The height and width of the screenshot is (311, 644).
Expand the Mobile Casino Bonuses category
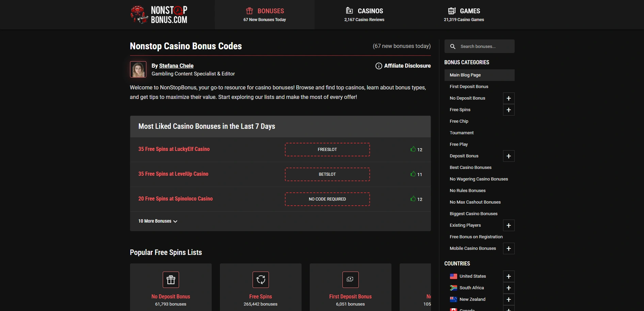tap(509, 248)
